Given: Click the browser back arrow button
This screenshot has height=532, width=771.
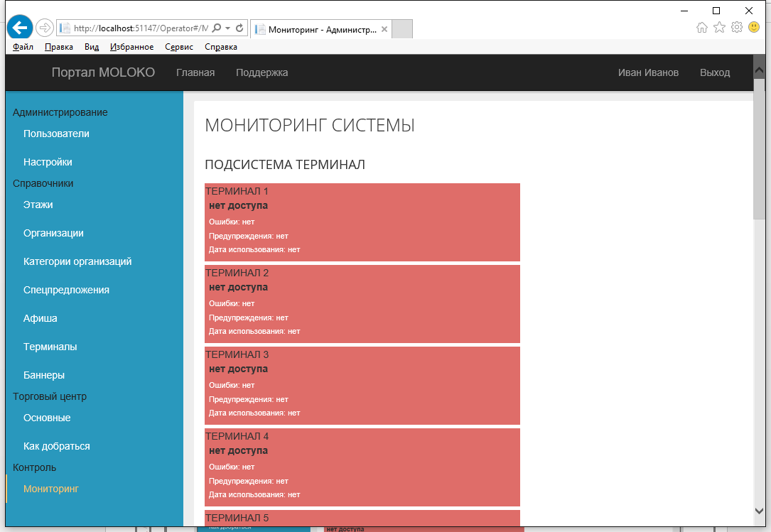Looking at the screenshot, I should pos(20,27).
